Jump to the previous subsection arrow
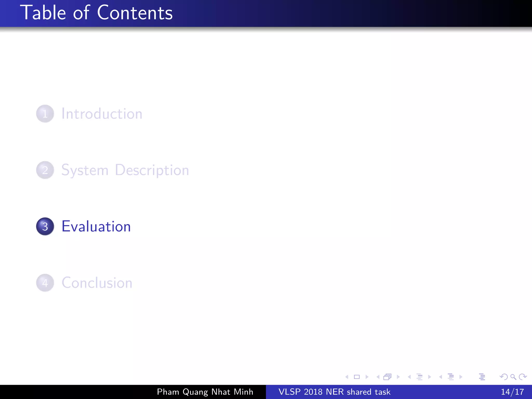532x399 pixels. 409,377
